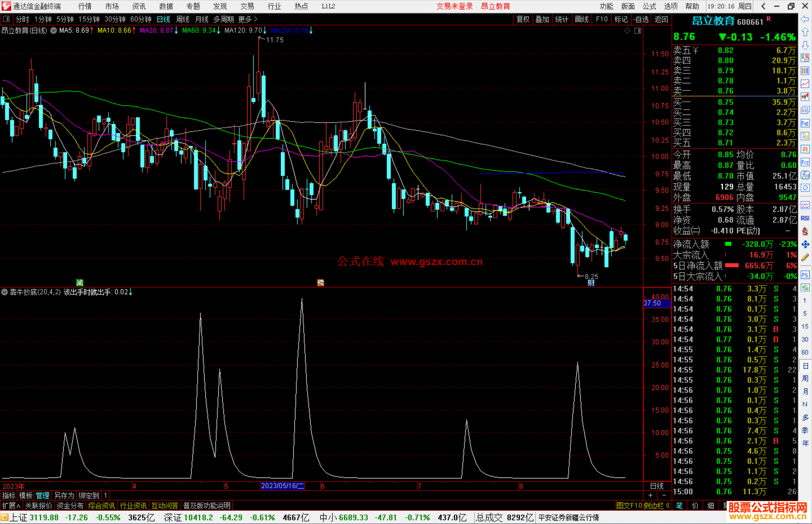Expand the 更多 period options
This screenshot has height=524, width=812.
(248, 19)
